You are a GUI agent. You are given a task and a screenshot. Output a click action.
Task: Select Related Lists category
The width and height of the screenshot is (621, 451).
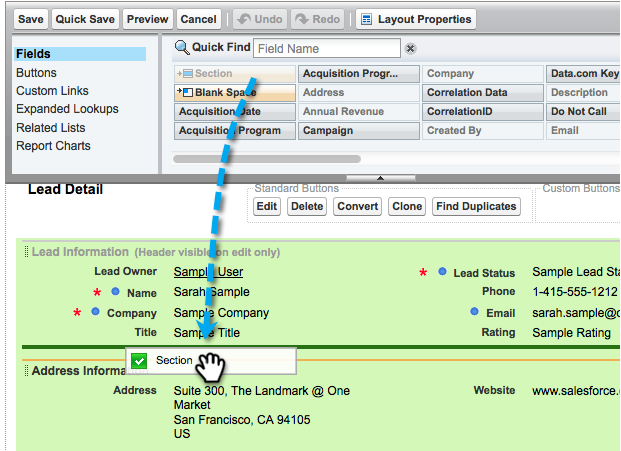click(51, 127)
